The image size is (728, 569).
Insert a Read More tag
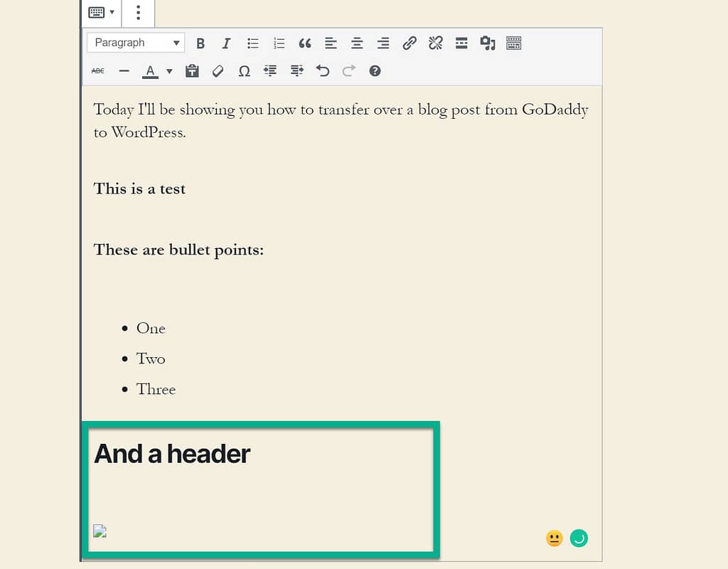point(461,43)
